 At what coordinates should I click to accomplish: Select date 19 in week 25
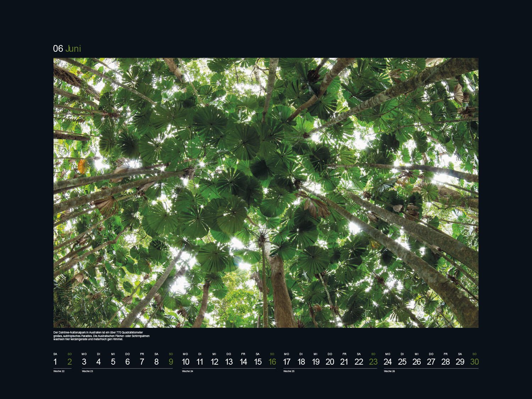point(315,362)
